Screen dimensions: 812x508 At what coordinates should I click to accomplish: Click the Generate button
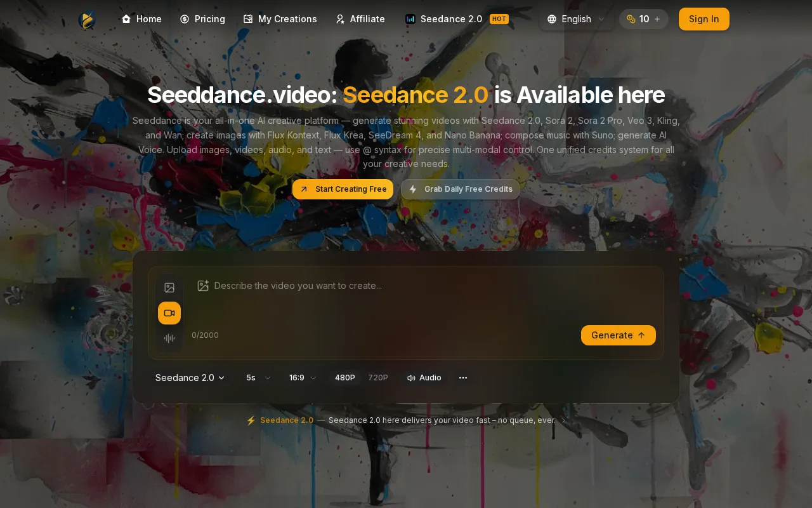(x=619, y=335)
